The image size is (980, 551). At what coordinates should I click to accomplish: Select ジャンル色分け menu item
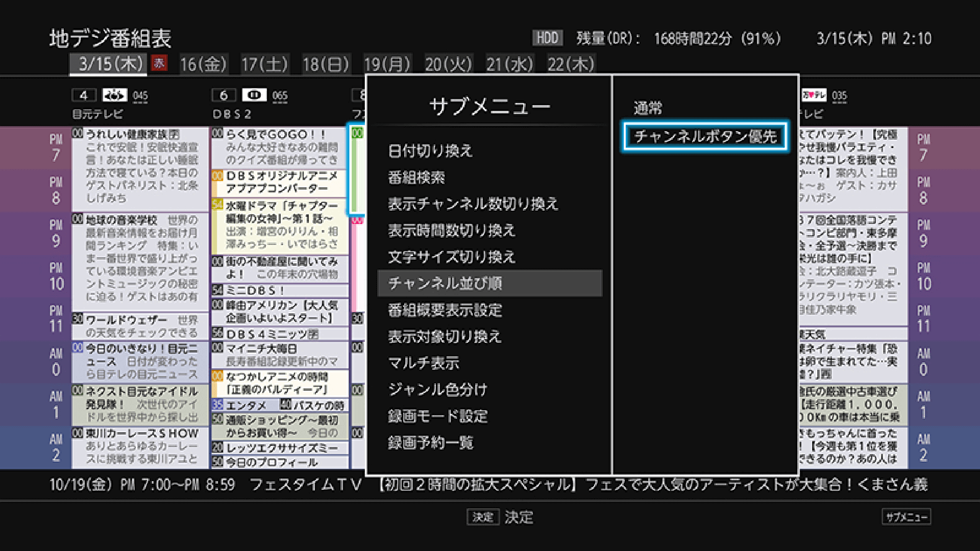[437, 389]
